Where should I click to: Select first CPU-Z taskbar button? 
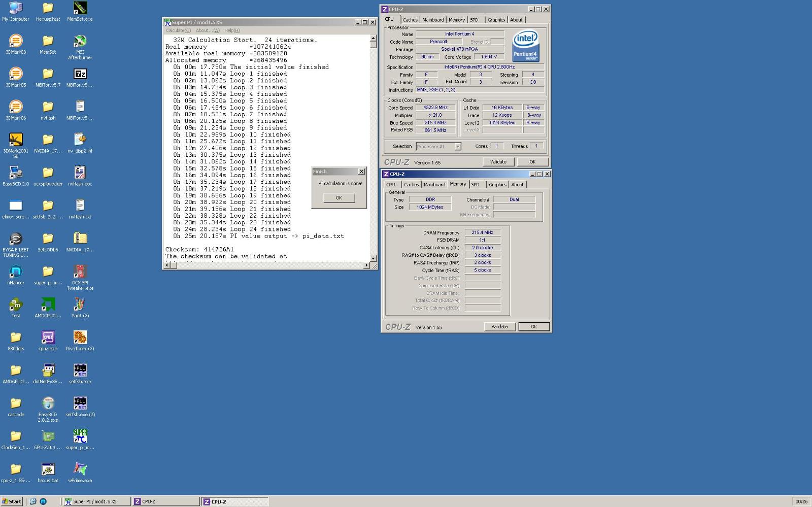pos(166,501)
